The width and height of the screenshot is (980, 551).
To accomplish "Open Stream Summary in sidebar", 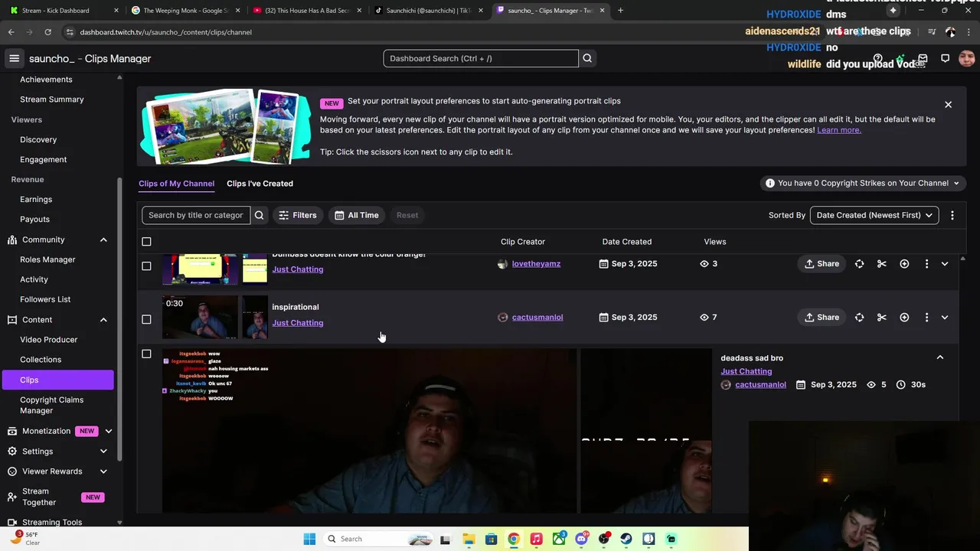I will click(x=52, y=99).
